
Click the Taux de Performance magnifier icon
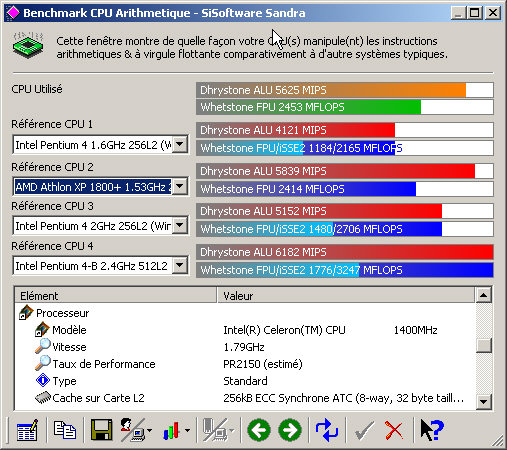pyautogui.click(x=43, y=363)
